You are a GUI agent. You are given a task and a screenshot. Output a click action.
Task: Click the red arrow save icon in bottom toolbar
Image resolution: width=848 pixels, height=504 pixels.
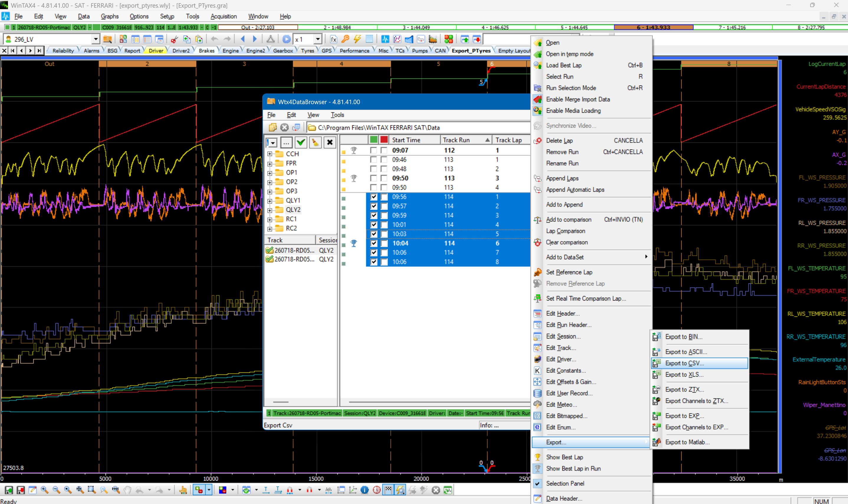tap(21, 490)
